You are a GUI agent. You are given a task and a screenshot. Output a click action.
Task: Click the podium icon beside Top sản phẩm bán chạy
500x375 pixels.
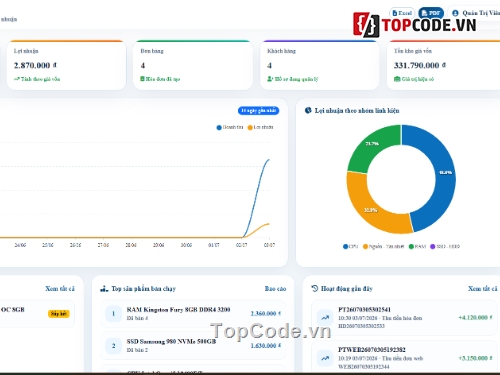pos(104,289)
